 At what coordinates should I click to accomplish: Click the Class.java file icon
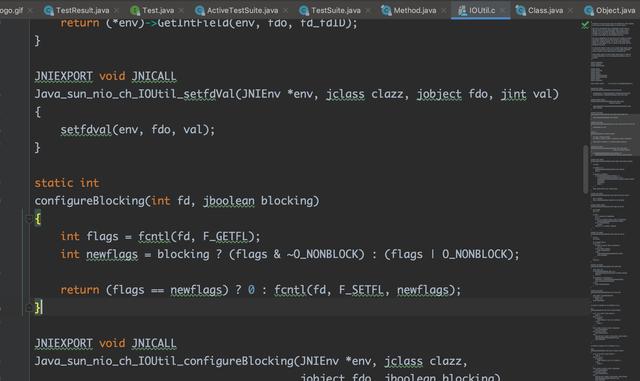520,11
